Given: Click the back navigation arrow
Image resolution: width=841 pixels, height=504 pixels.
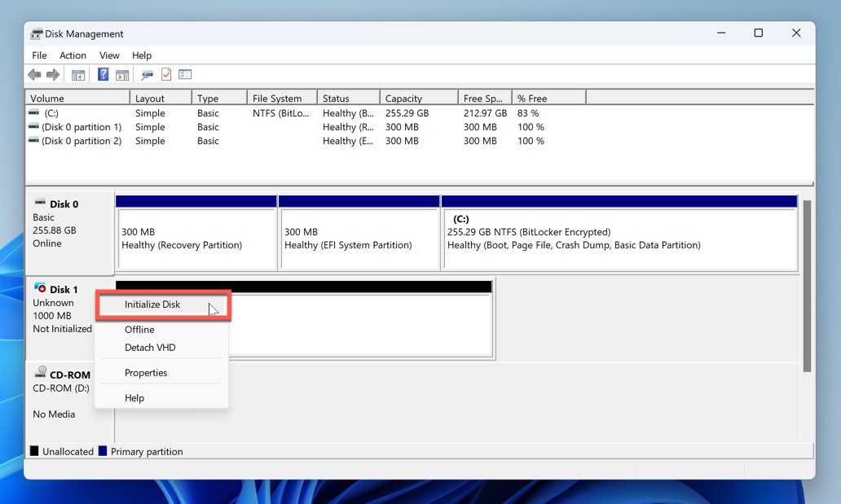Looking at the screenshot, I should click(33, 74).
